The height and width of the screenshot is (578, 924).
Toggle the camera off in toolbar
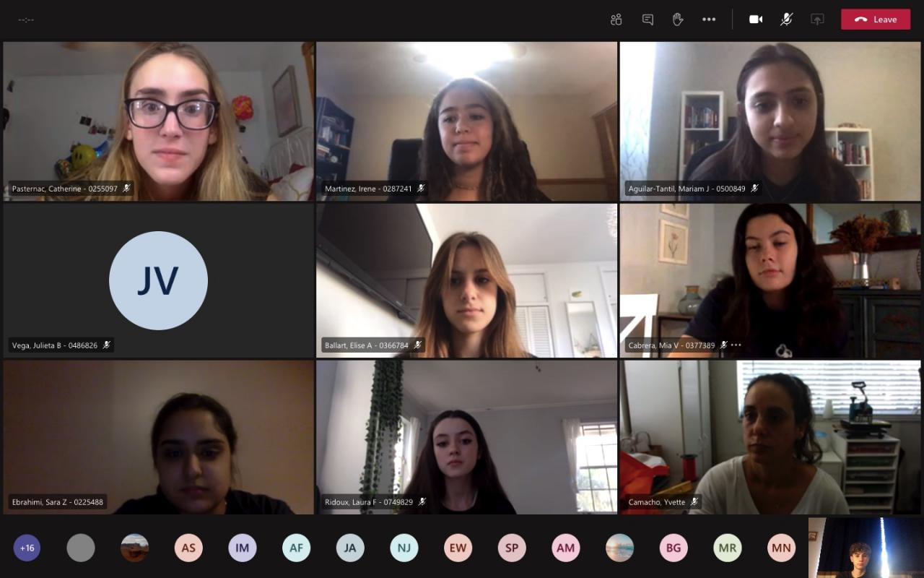point(756,20)
